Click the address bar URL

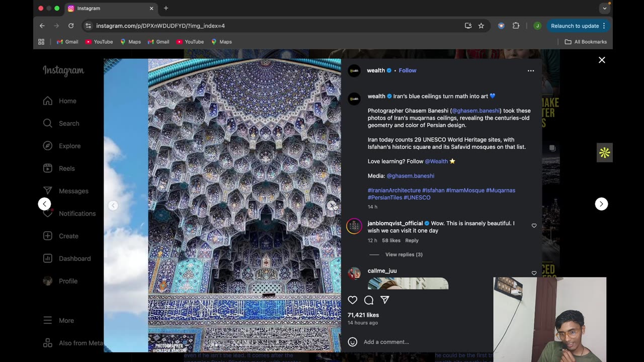160,26
